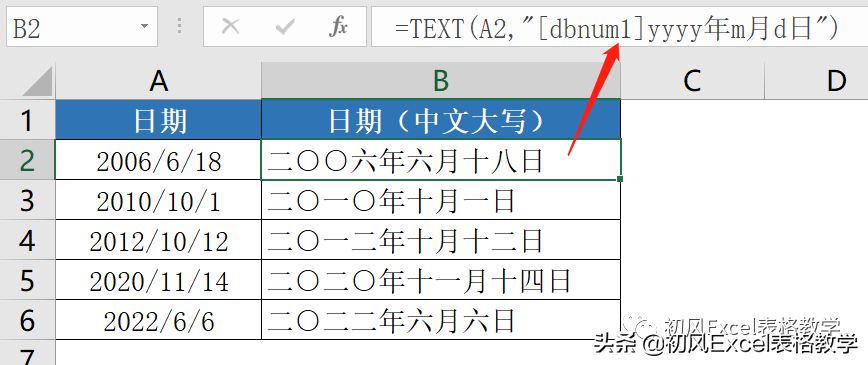Select row 6 header
This screenshot has height=365, width=868.
pos(28,320)
